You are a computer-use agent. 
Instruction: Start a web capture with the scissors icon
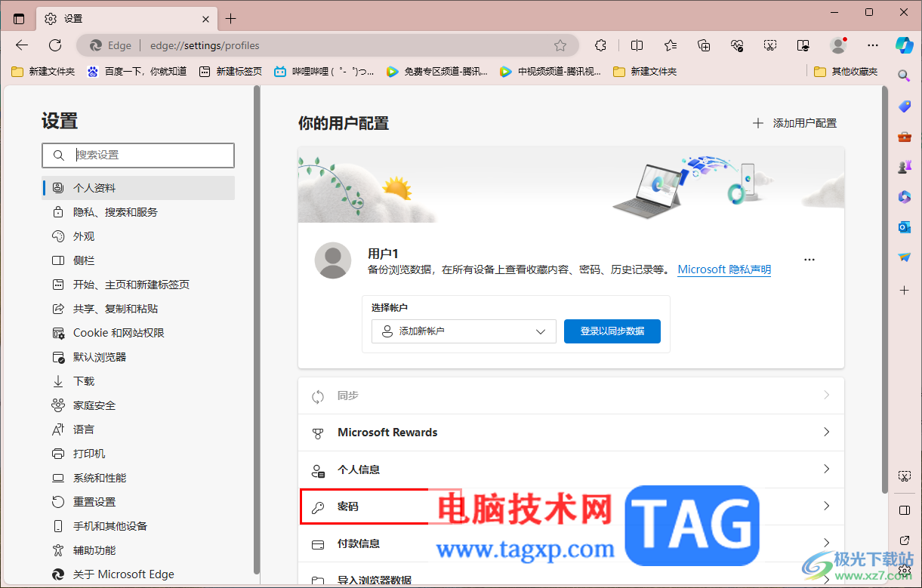pyautogui.click(x=770, y=45)
